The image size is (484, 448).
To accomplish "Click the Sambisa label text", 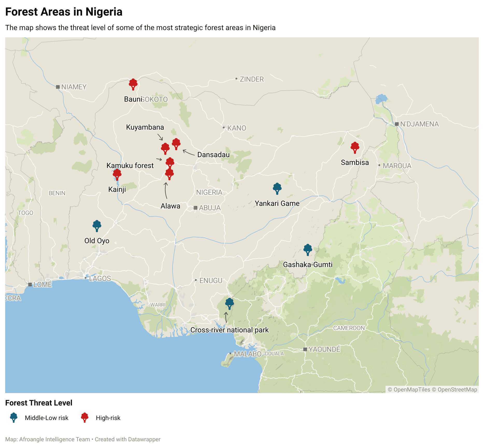I will (x=355, y=163).
